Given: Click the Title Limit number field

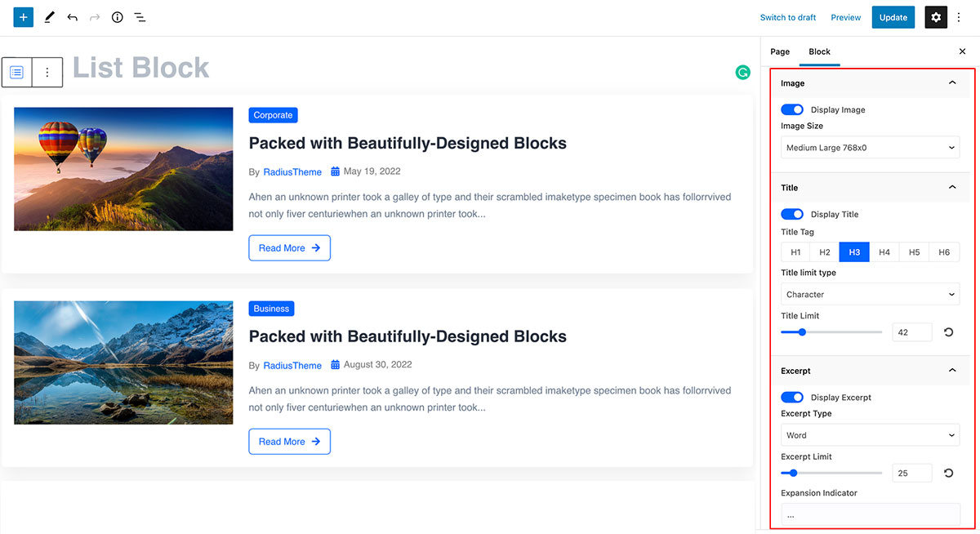Looking at the screenshot, I should click(912, 332).
